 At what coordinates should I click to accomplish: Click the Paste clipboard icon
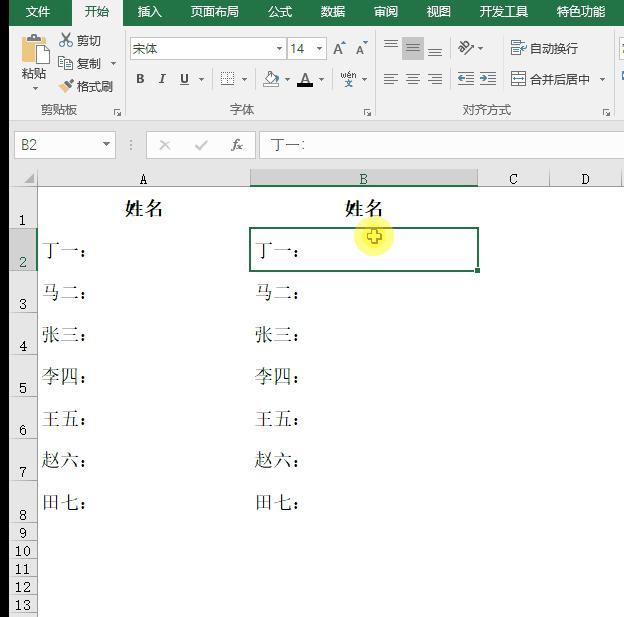[35, 50]
